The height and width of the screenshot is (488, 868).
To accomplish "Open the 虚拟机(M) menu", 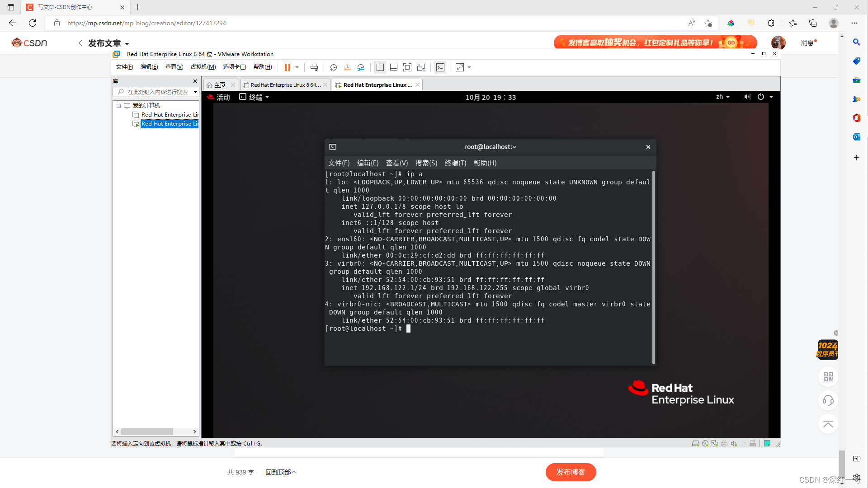I will coord(203,67).
